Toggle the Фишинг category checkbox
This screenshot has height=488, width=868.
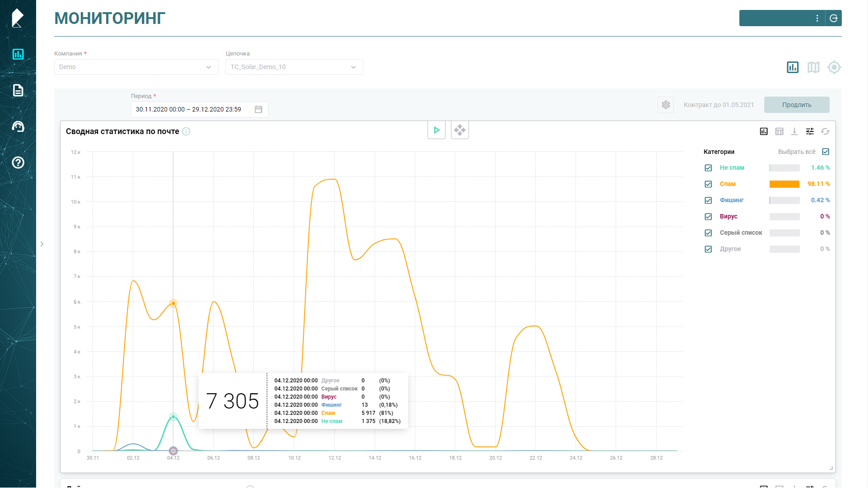click(708, 200)
